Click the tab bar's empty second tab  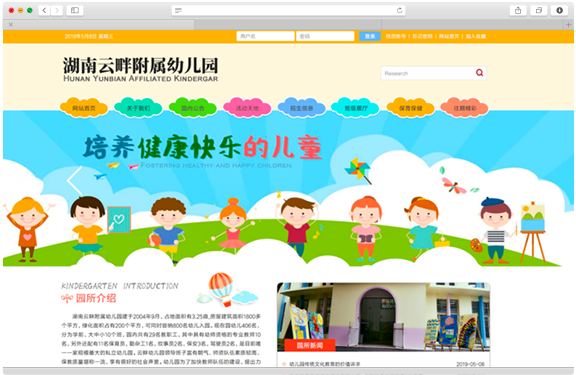coord(288,25)
